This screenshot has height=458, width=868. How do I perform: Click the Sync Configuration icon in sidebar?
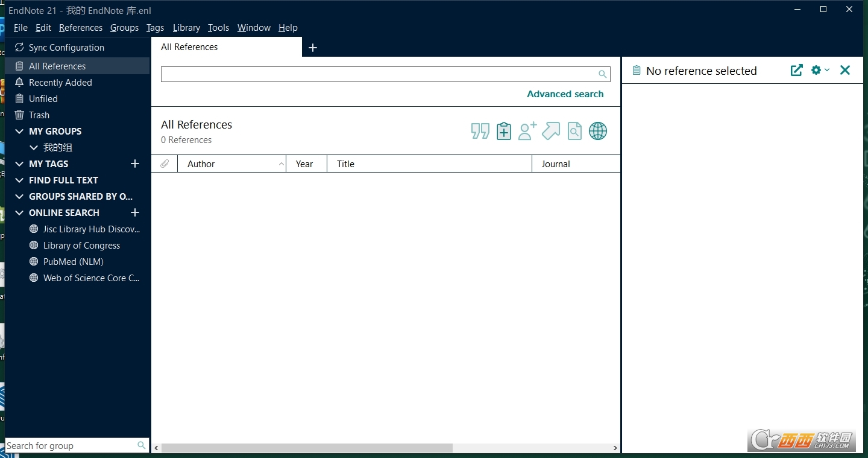click(19, 47)
